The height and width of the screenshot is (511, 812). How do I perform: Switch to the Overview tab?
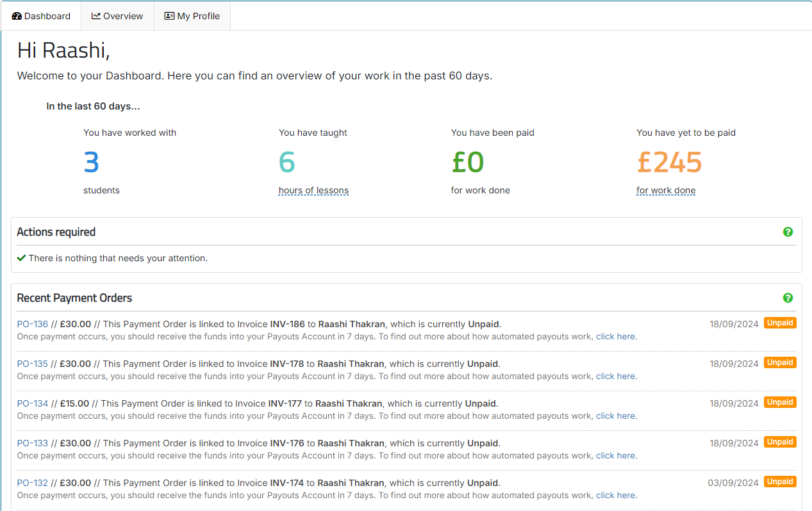[117, 15]
